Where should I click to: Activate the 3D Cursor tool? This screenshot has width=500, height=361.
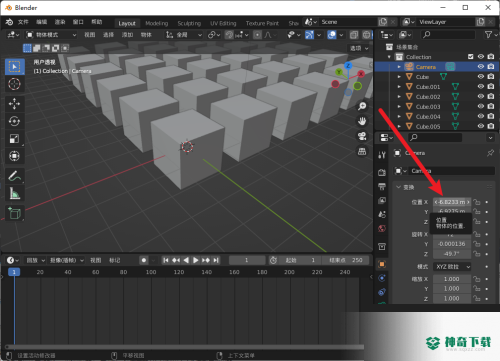pyautogui.click(x=14, y=84)
